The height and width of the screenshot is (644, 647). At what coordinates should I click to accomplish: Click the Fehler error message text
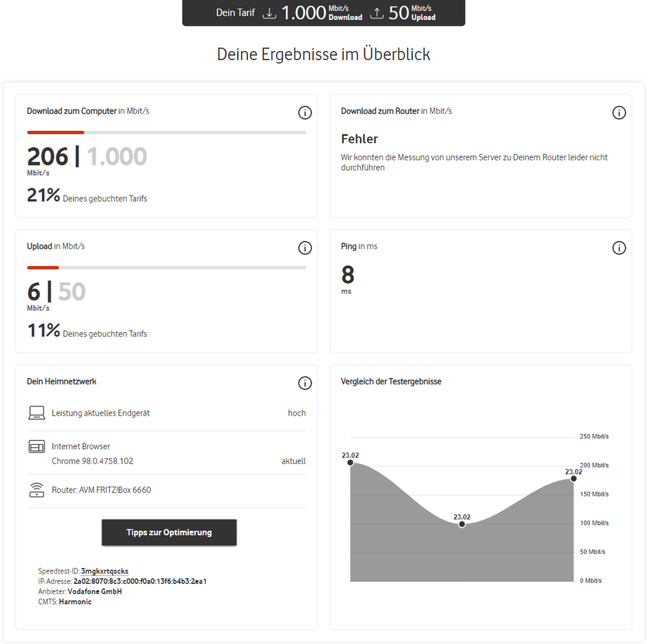[359, 139]
